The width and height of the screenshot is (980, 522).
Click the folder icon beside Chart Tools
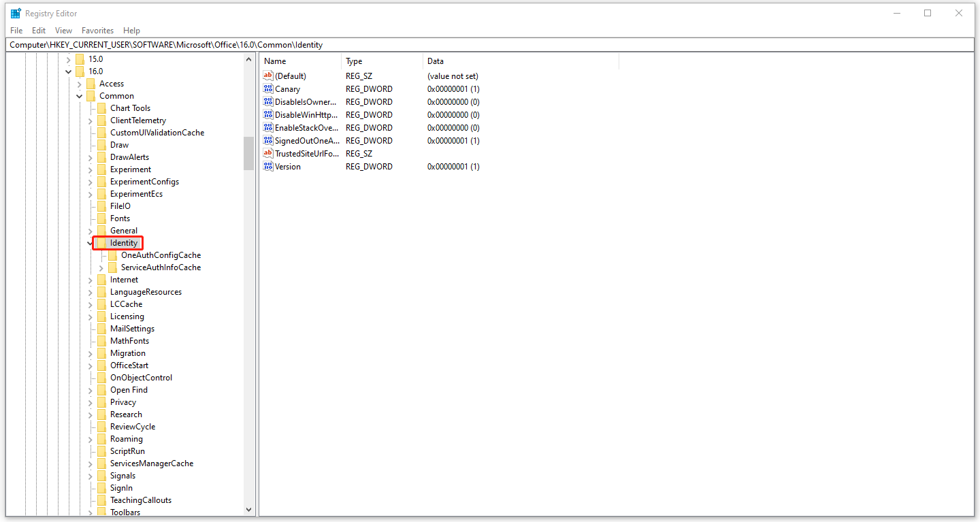(x=102, y=108)
